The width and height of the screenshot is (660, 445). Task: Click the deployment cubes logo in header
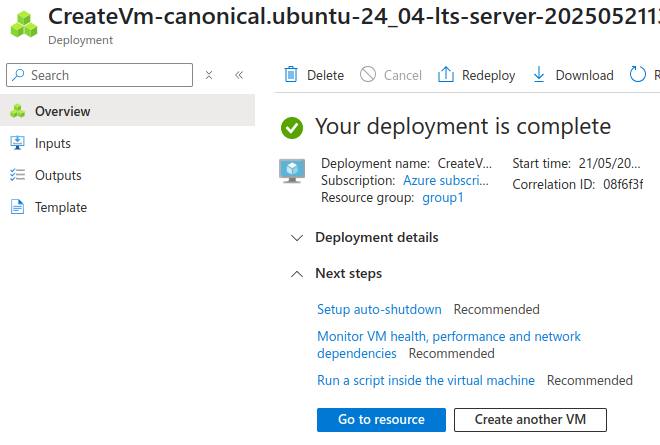coord(24,25)
